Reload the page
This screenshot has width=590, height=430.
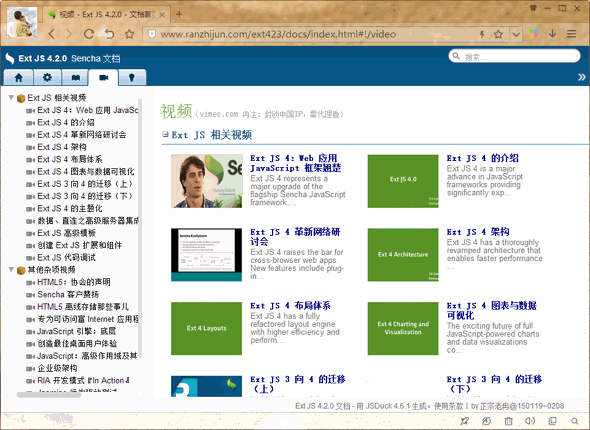(89, 34)
